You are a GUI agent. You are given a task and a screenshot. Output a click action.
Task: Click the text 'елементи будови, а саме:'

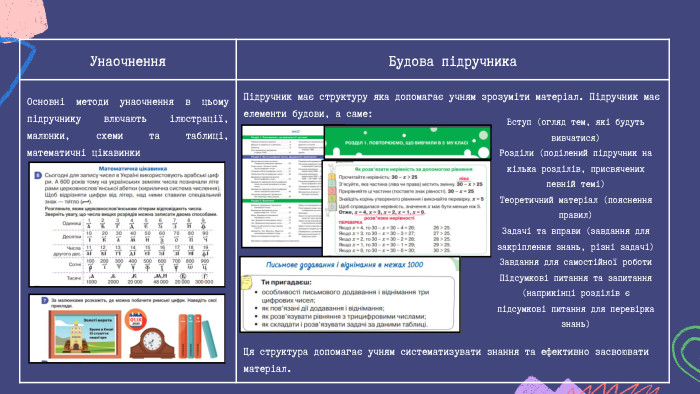pos(308,114)
